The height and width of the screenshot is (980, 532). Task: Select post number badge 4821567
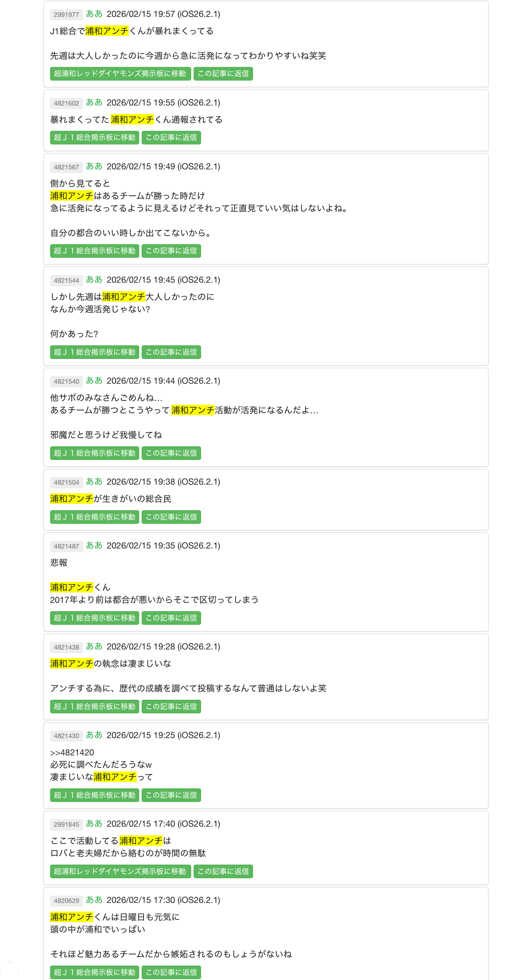(x=66, y=167)
